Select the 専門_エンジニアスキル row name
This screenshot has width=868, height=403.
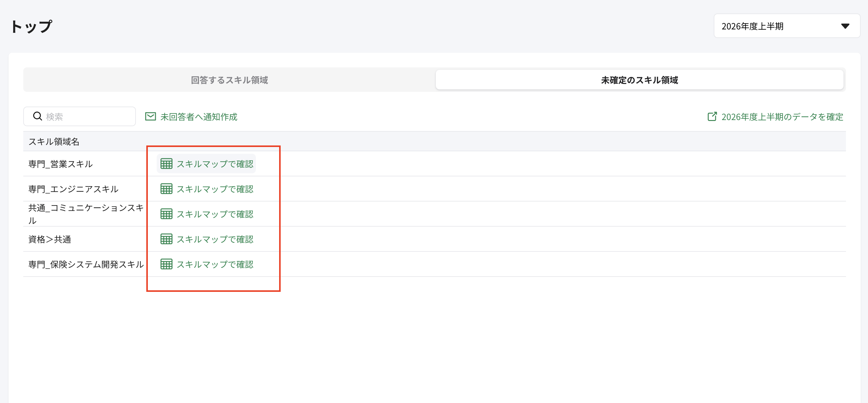[x=73, y=189]
